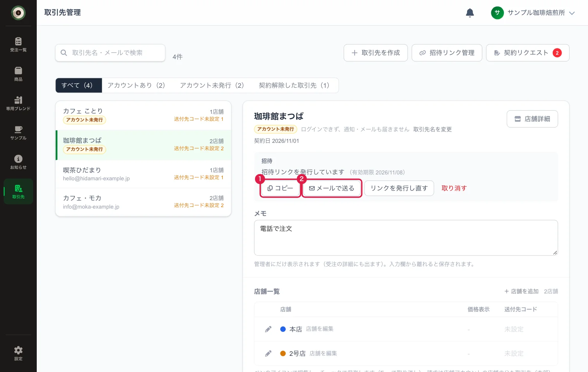This screenshot has width=588, height=372.
Task: Click 店舗を追加 link
Action: coord(521,291)
